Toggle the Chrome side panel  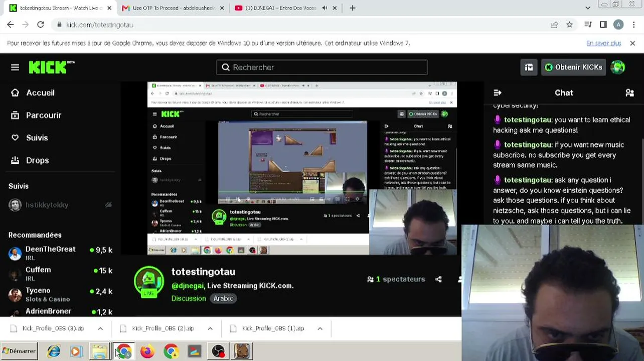pyautogui.click(x=603, y=25)
